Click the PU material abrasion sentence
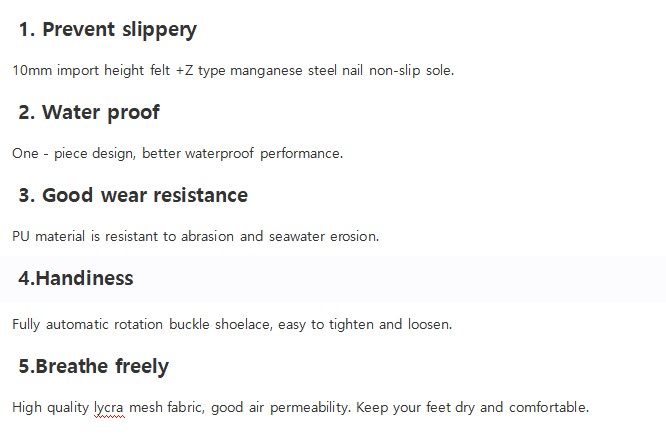 tap(195, 237)
